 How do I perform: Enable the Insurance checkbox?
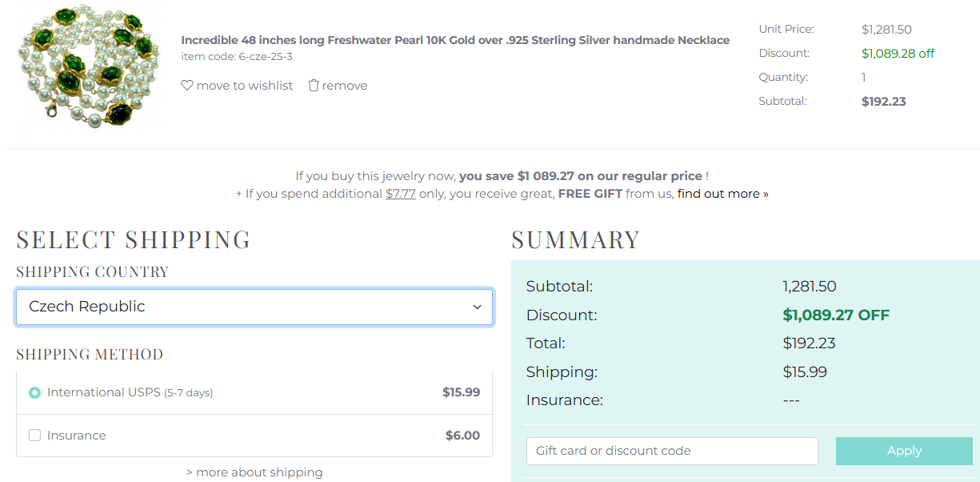tap(34, 436)
